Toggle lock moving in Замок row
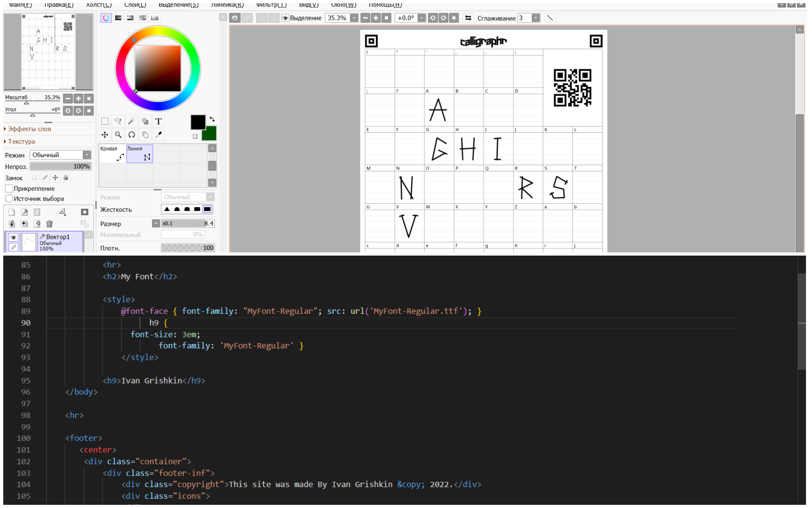Image resolution: width=812 pixels, height=508 pixels. [56, 177]
